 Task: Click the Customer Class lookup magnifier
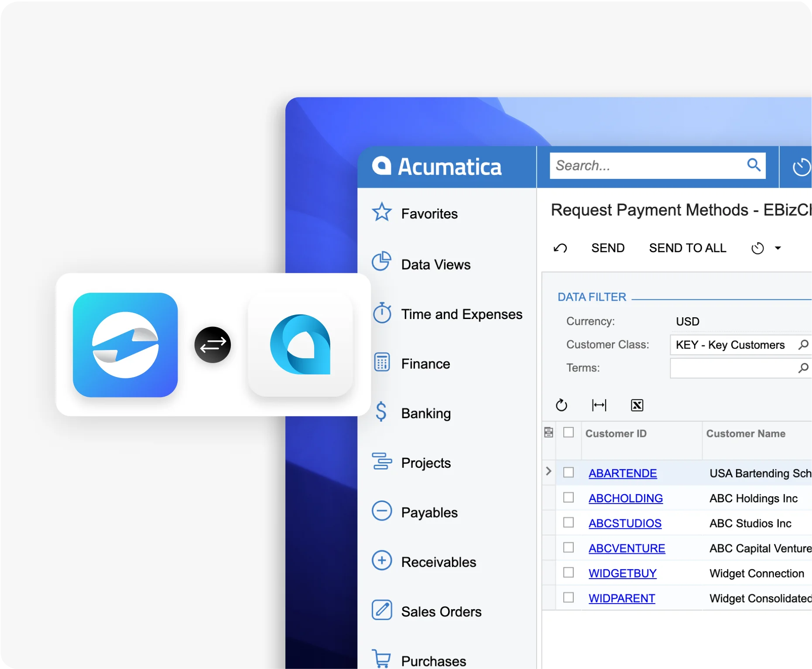[803, 344]
